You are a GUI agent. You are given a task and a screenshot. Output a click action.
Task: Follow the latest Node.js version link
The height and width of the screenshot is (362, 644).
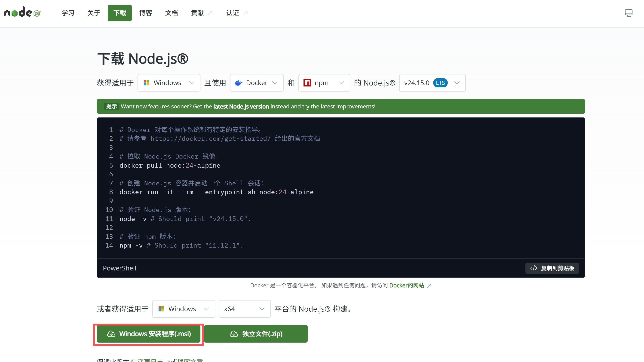[x=241, y=107]
